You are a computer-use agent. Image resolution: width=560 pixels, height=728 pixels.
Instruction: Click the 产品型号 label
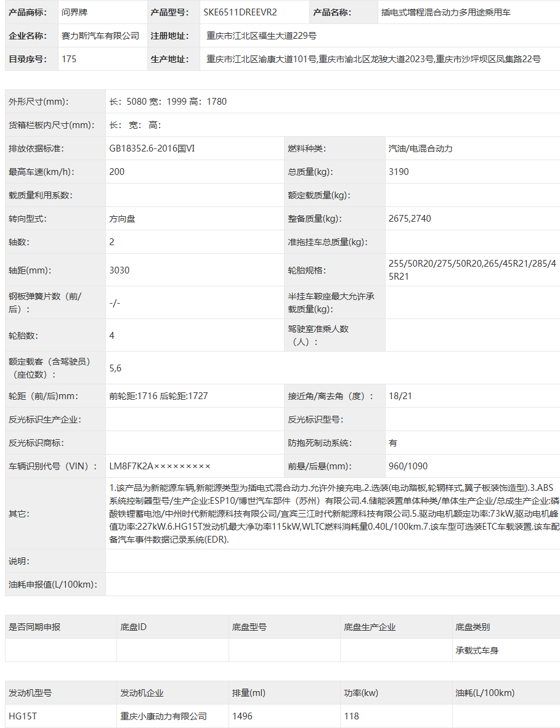(x=169, y=12)
